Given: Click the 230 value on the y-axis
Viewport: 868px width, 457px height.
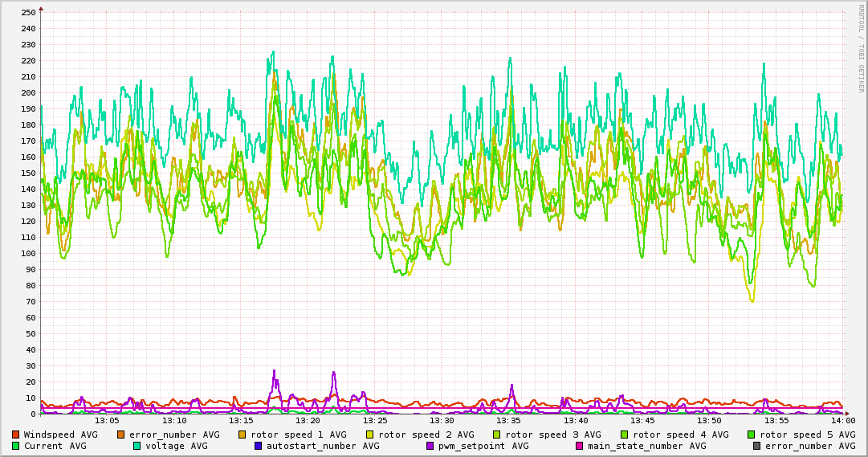Looking at the screenshot, I should tap(27, 45).
